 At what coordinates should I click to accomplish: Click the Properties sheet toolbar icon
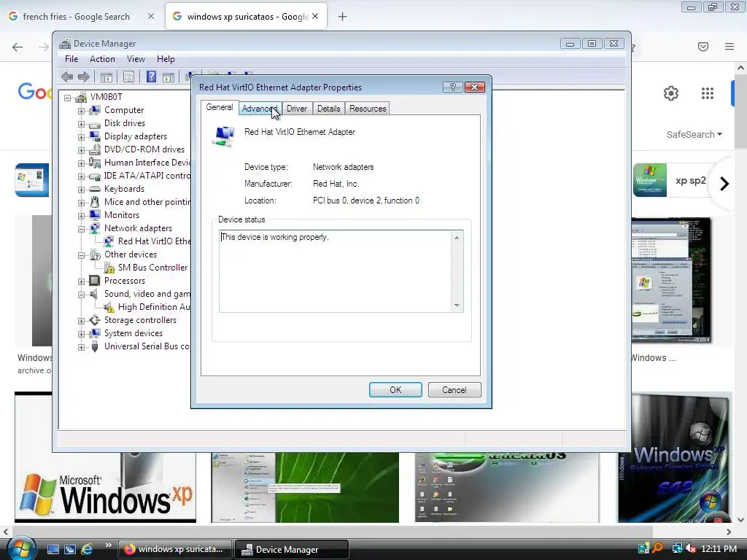coord(128,77)
